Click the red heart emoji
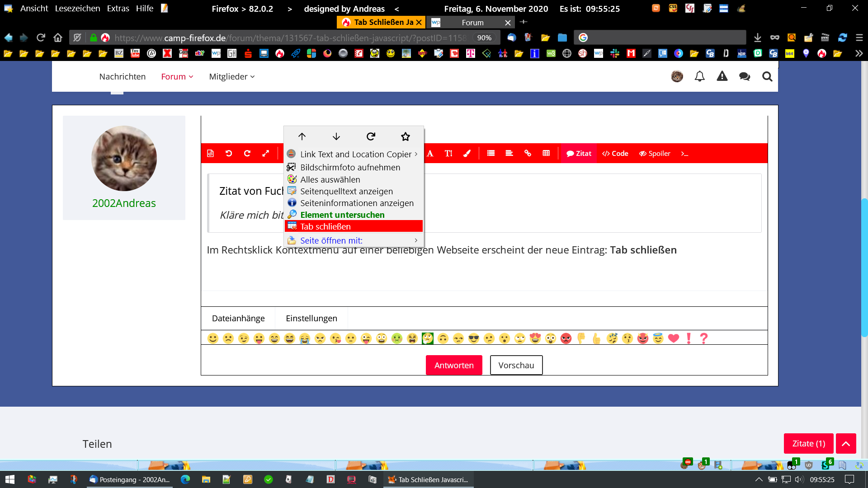This screenshot has width=868, height=488. pyautogui.click(x=673, y=338)
